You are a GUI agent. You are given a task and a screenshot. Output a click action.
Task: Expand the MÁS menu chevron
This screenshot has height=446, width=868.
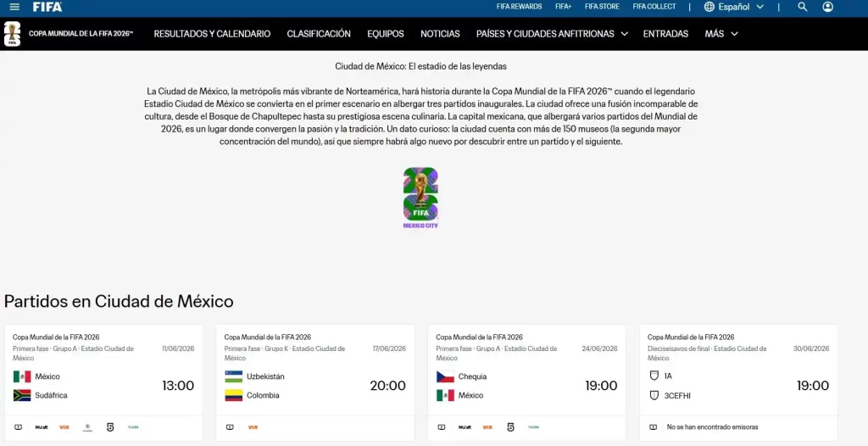point(735,34)
